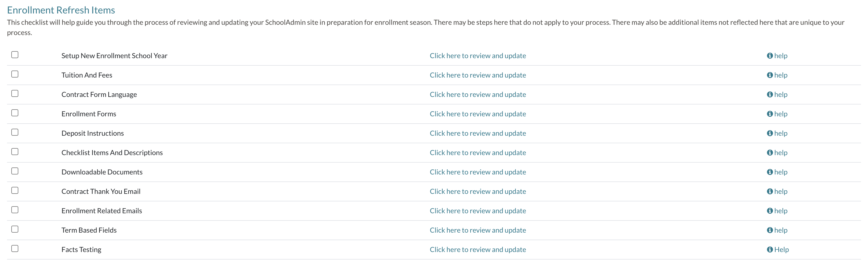Open review page for Deposit Instructions

click(x=477, y=133)
